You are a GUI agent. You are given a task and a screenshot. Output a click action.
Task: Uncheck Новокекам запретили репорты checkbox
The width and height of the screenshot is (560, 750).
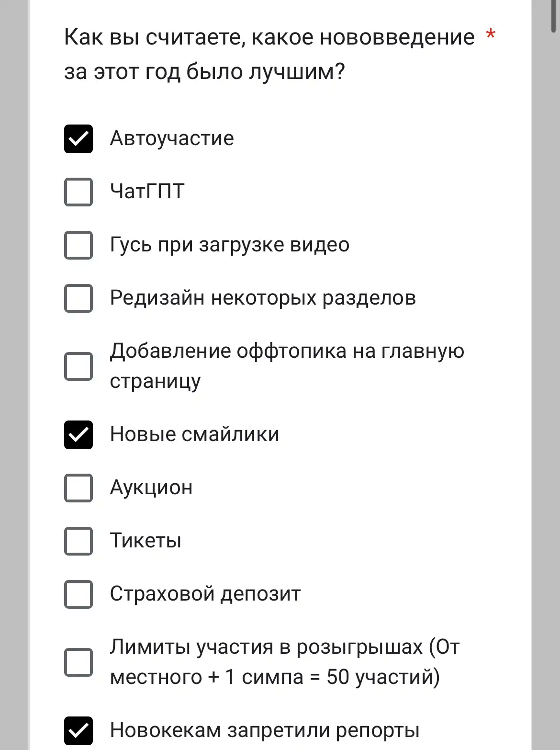point(78,731)
